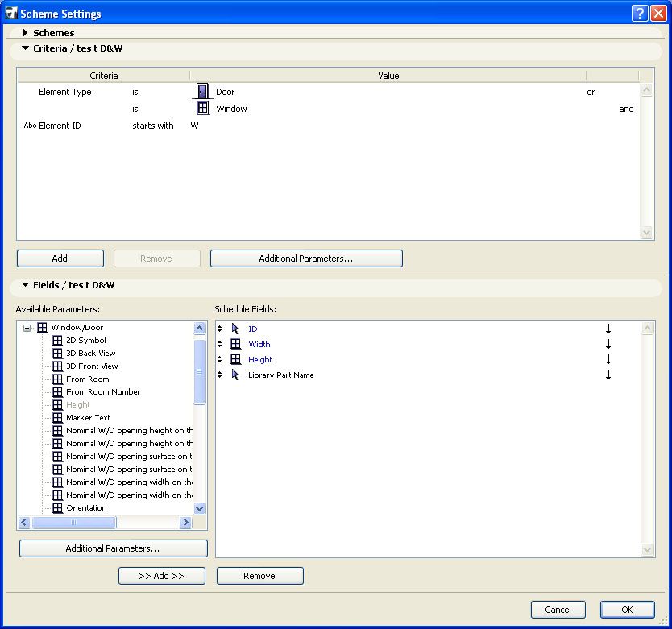
Task: Click the From Room Number parameter icon
Action: [x=57, y=392]
